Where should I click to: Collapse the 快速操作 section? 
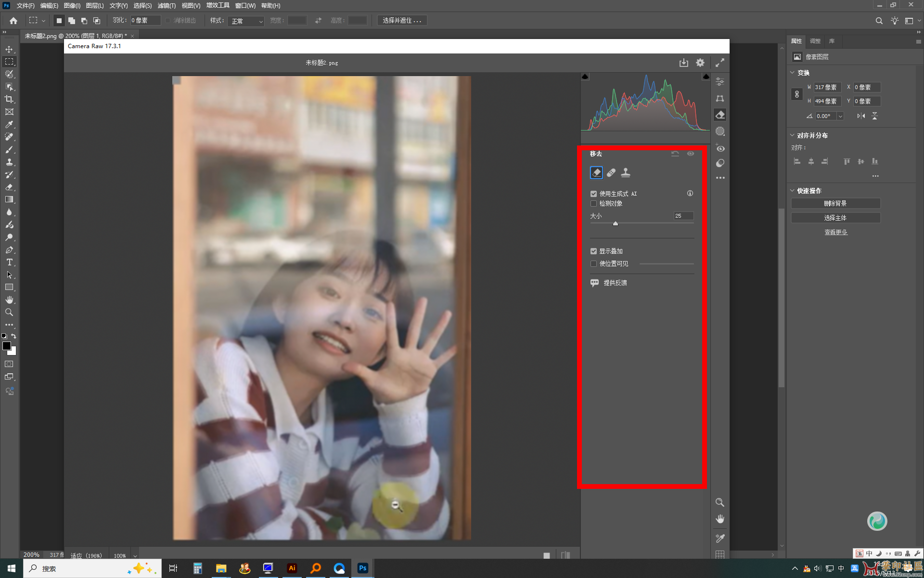point(793,191)
